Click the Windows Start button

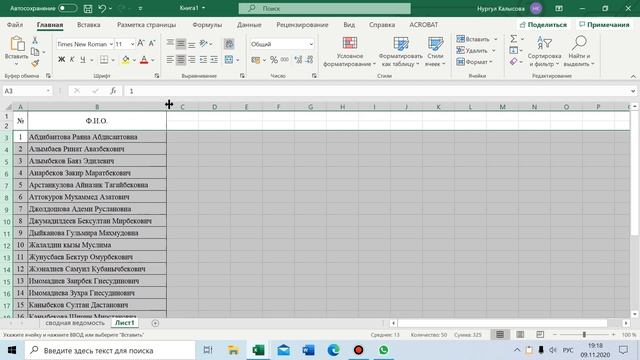[x=12, y=350]
